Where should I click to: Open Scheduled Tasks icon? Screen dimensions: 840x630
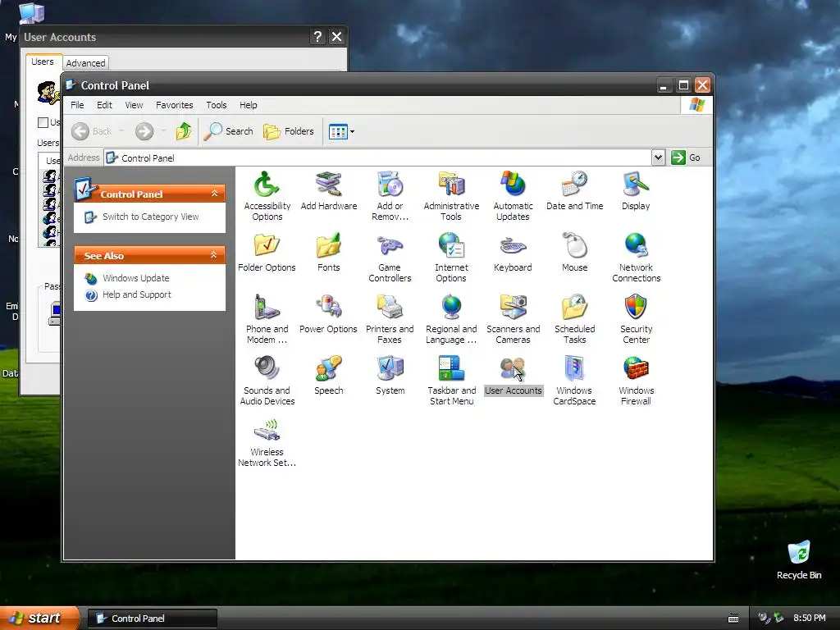tap(574, 319)
